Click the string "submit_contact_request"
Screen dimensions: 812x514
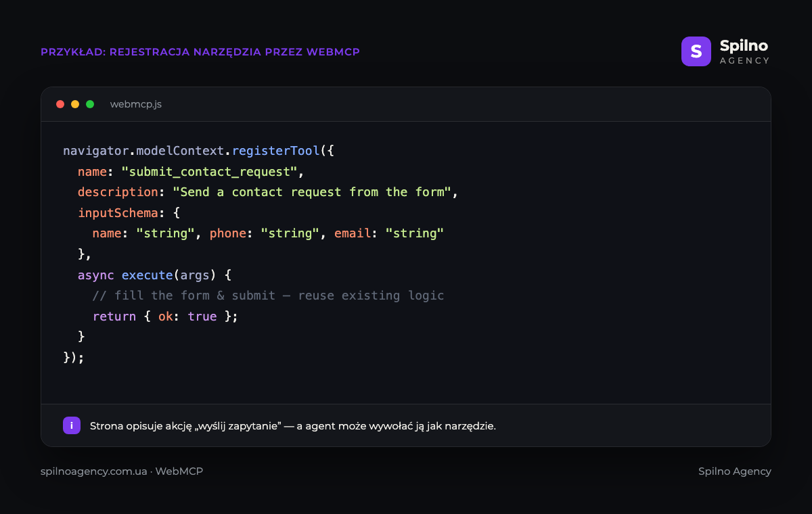coord(209,171)
